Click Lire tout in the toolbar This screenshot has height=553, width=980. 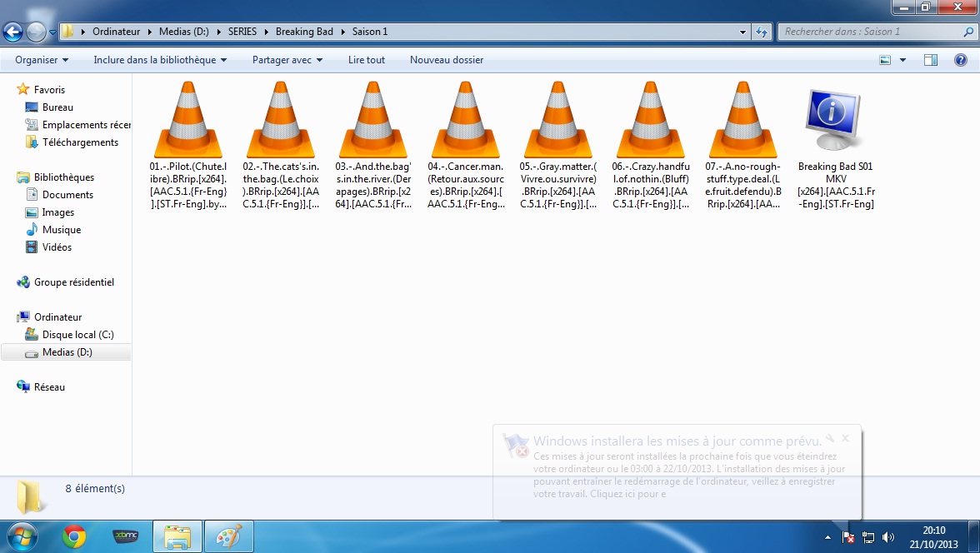tap(367, 60)
